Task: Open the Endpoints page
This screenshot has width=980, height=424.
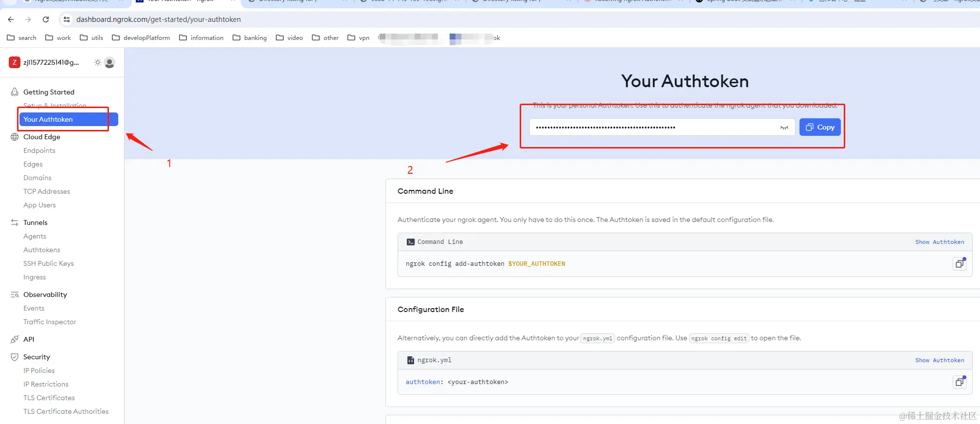Action: 39,150
